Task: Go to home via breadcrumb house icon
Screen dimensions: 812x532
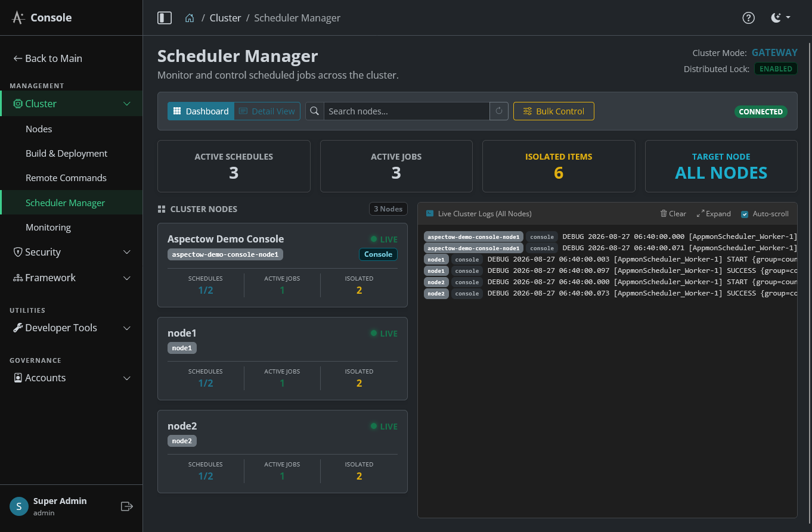Action: (190, 18)
